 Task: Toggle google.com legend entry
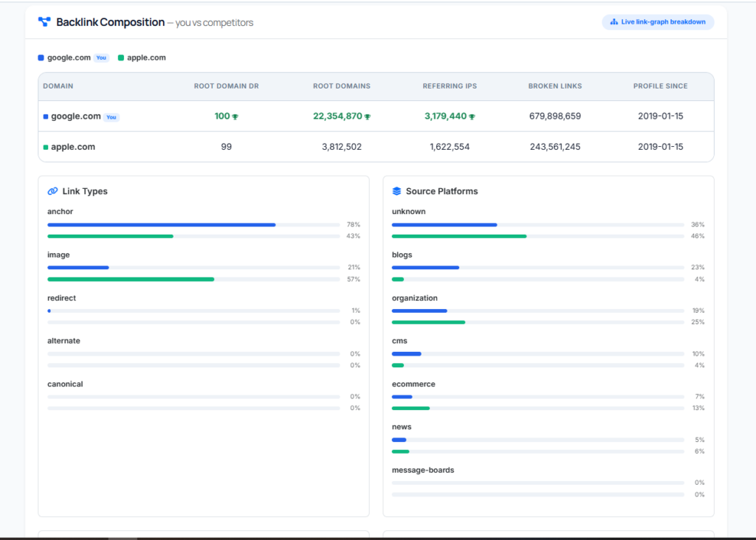[73, 58]
